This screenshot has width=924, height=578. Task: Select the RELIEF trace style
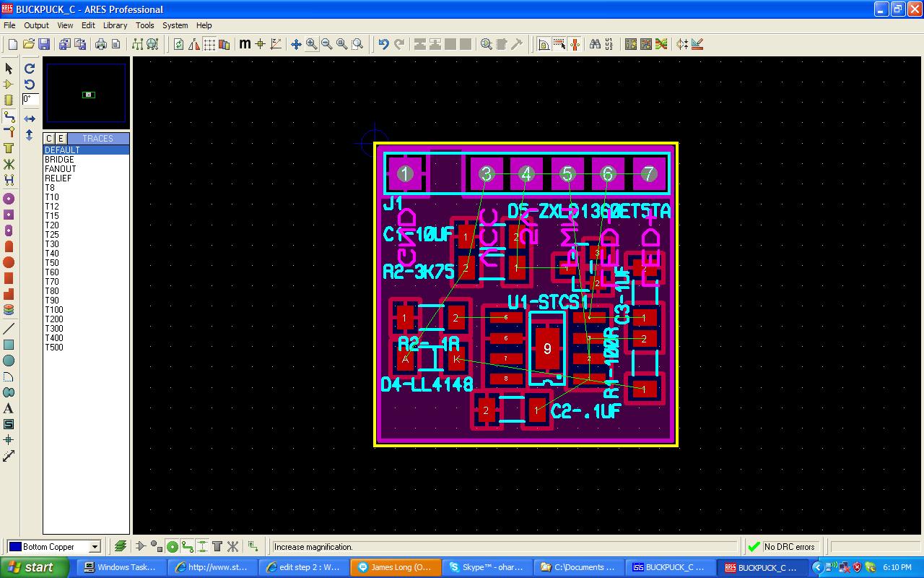(x=86, y=178)
